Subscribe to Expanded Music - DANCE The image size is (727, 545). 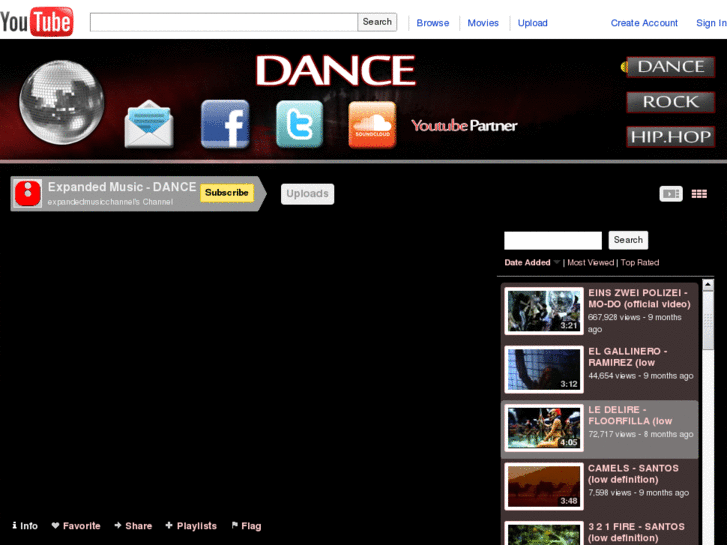(x=227, y=192)
